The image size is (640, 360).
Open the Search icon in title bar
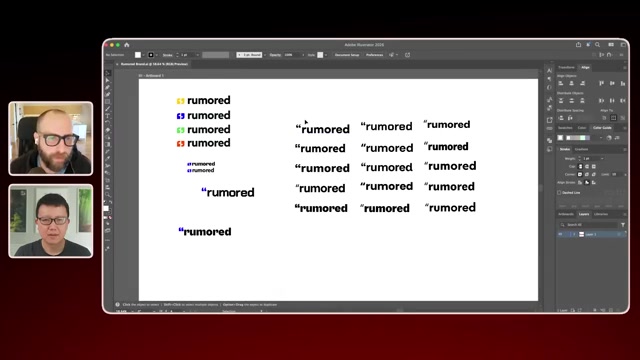(597, 45)
